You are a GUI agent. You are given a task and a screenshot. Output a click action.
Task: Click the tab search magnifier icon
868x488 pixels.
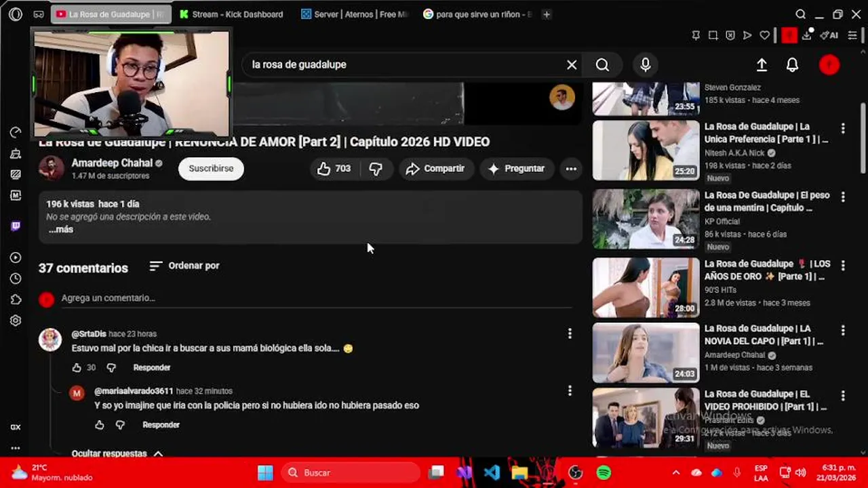(801, 14)
